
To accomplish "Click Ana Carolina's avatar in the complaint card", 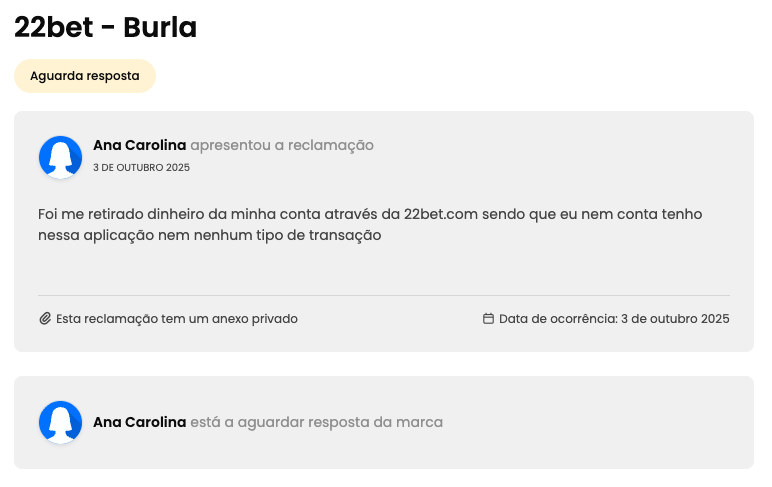I will click(x=60, y=157).
